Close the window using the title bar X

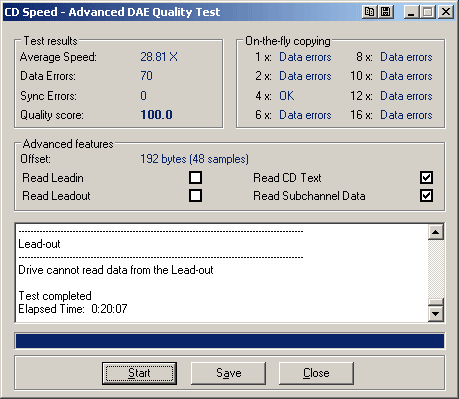(446, 12)
